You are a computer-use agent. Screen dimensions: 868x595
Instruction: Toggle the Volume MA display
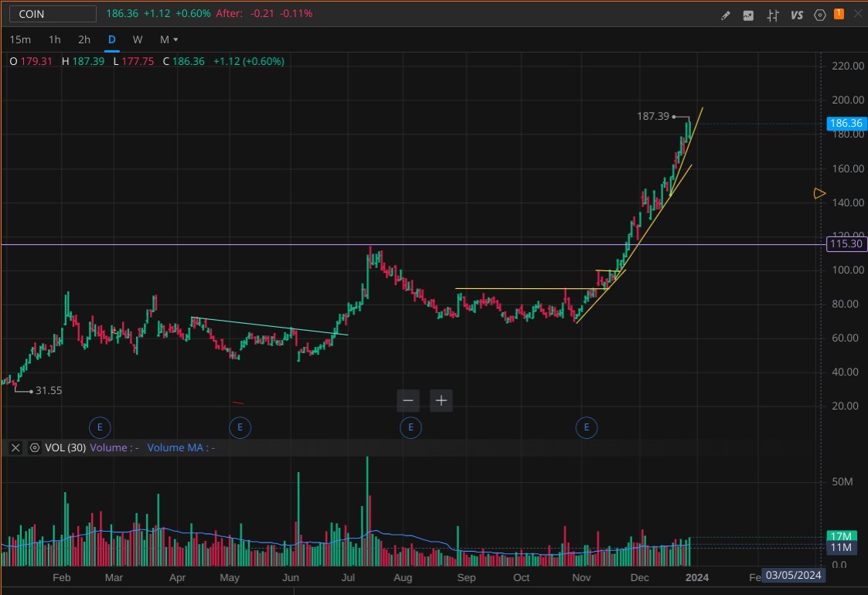coord(179,447)
